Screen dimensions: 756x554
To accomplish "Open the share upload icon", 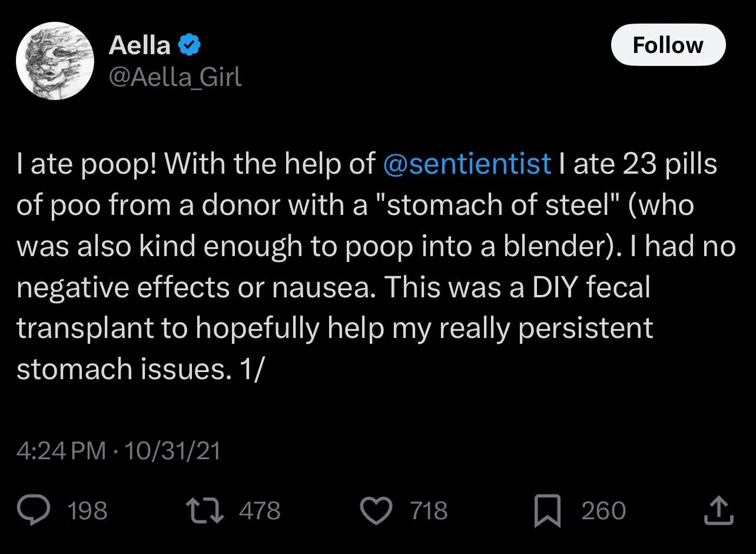I will 719,510.
